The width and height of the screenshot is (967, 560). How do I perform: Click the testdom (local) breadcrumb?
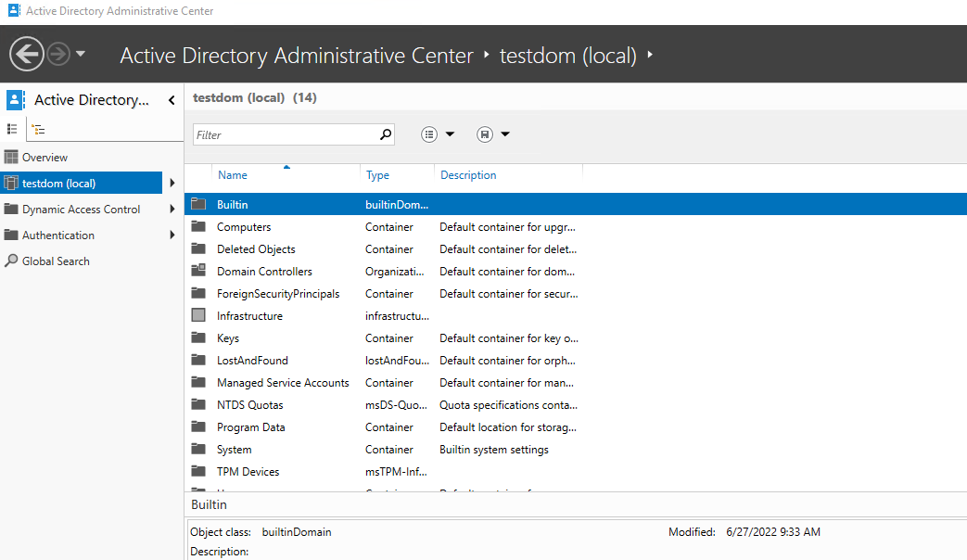(x=568, y=56)
